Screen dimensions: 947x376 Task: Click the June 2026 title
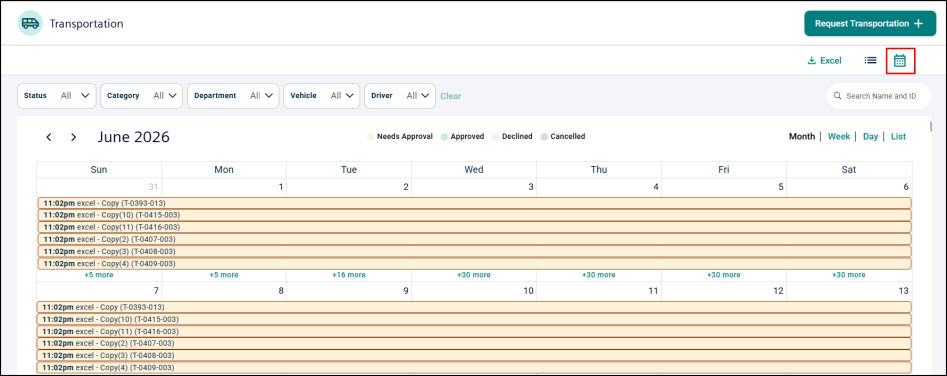[x=133, y=137]
